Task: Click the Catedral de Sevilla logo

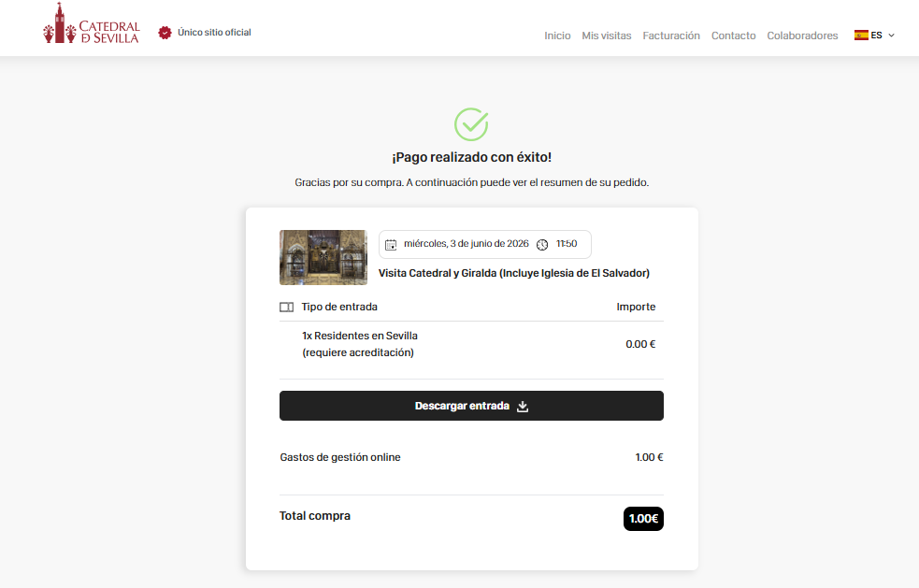Action: click(x=92, y=24)
